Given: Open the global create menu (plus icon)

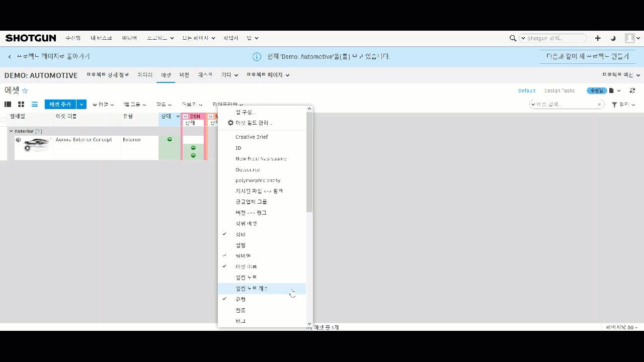Looking at the screenshot, I should (x=598, y=38).
